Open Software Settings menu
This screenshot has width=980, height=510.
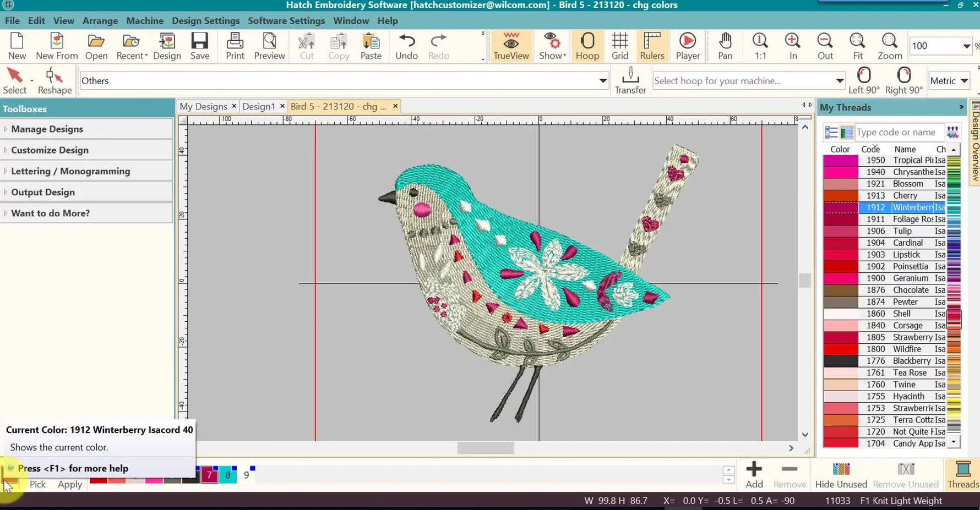click(286, 21)
